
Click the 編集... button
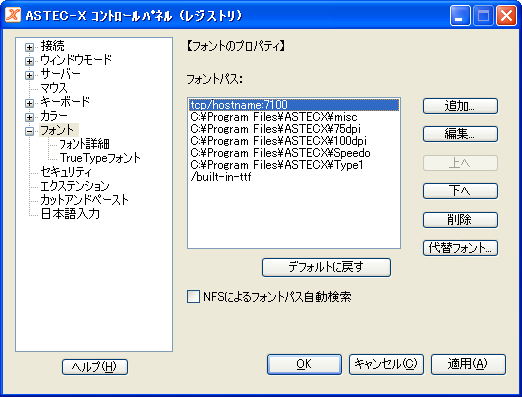[x=460, y=134]
